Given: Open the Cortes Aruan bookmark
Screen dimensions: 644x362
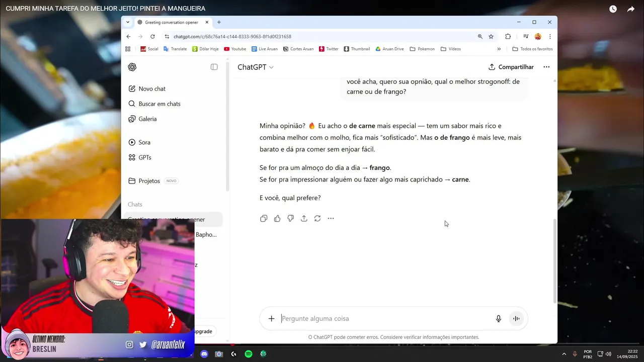Looking at the screenshot, I should (x=298, y=49).
